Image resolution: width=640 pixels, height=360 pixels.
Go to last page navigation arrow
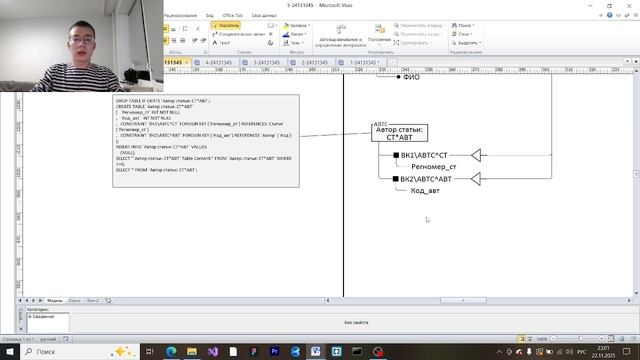tap(40, 301)
